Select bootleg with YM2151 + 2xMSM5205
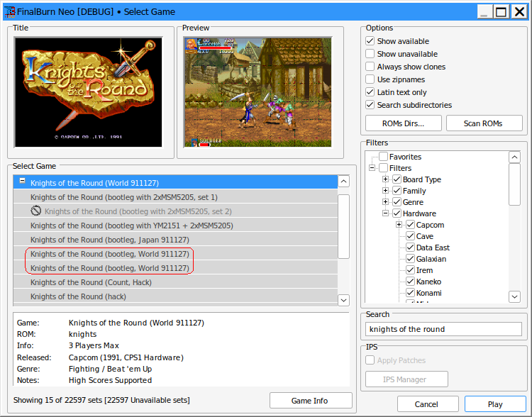Image resolution: width=532 pixels, height=417 pixels. 175,226
